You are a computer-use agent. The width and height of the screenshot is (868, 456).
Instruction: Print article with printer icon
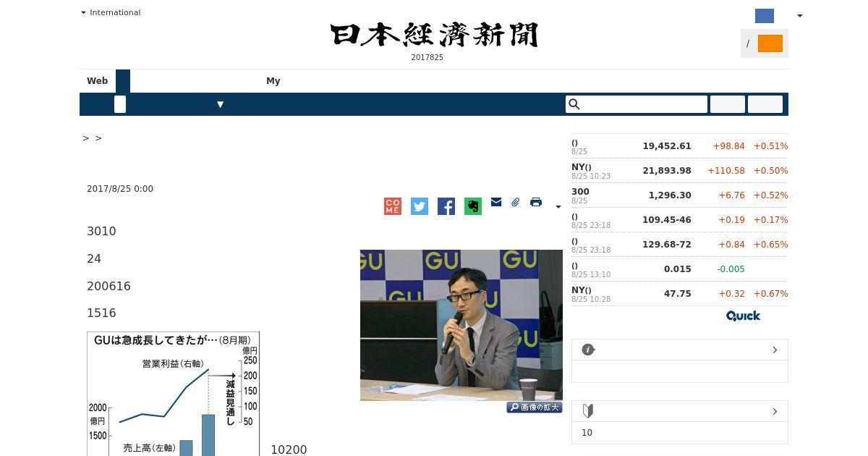click(536, 202)
